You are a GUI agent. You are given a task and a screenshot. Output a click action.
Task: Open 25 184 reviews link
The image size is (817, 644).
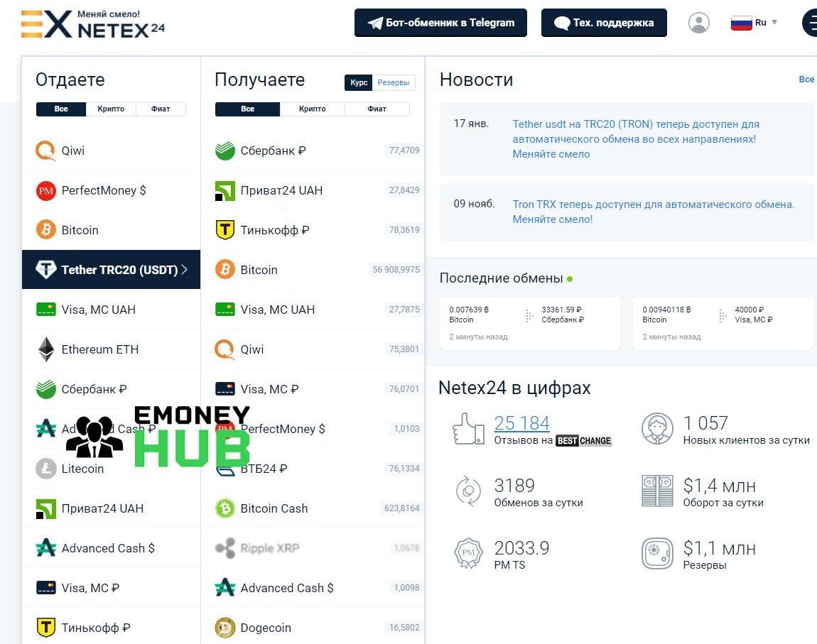point(521,423)
